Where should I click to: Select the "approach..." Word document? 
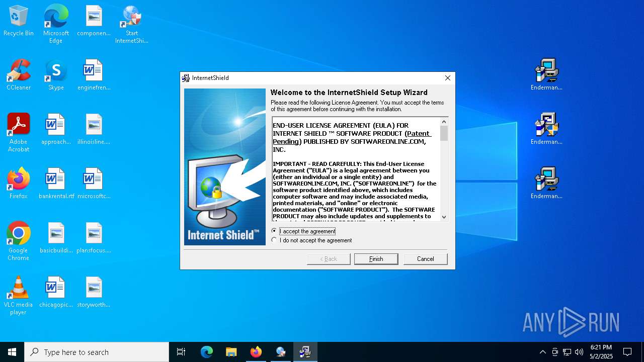[56, 130]
